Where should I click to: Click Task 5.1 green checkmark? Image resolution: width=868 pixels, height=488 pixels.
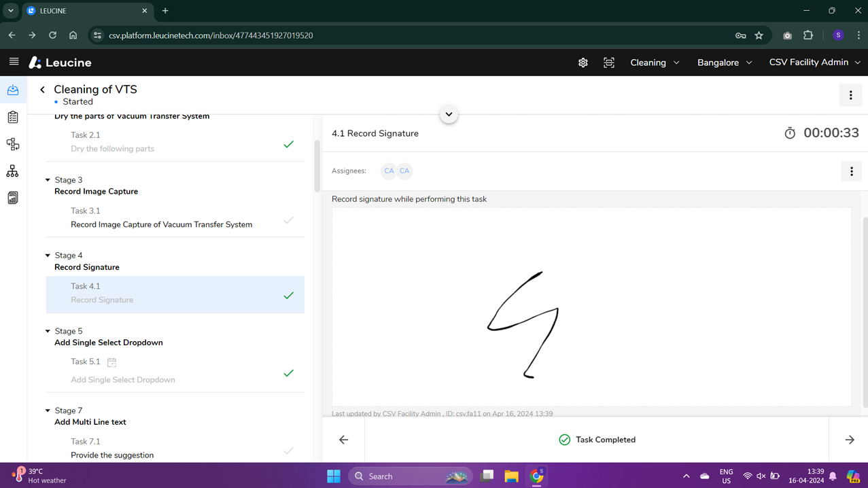[289, 373]
